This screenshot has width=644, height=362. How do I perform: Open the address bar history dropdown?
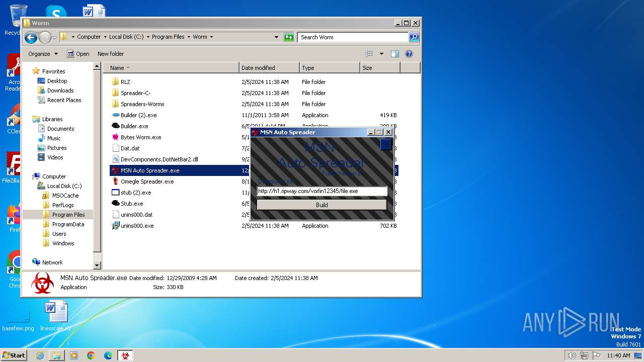[276, 37]
